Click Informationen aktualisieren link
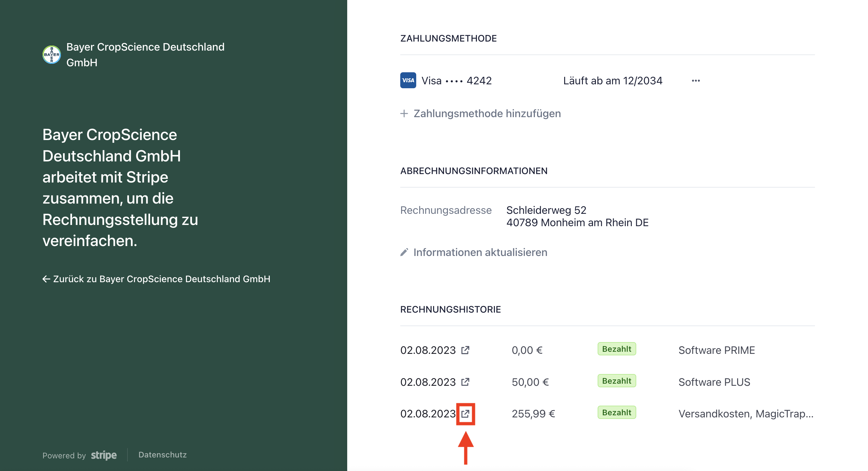Viewport: 868px width, 471px height. click(480, 252)
